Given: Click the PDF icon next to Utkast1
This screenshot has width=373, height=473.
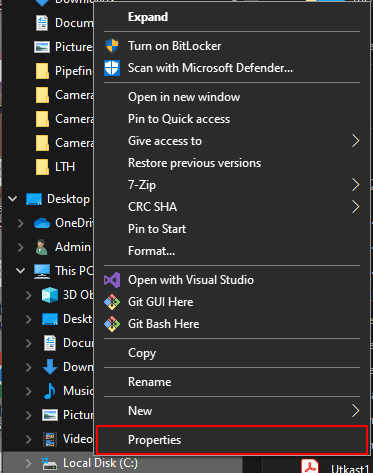Looking at the screenshot, I should click(310, 466).
